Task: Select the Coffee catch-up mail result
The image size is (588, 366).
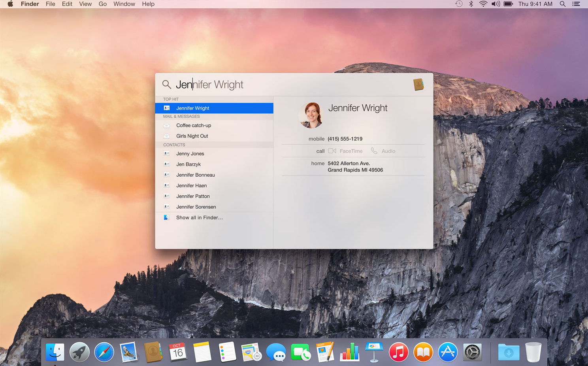Action: click(194, 125)
